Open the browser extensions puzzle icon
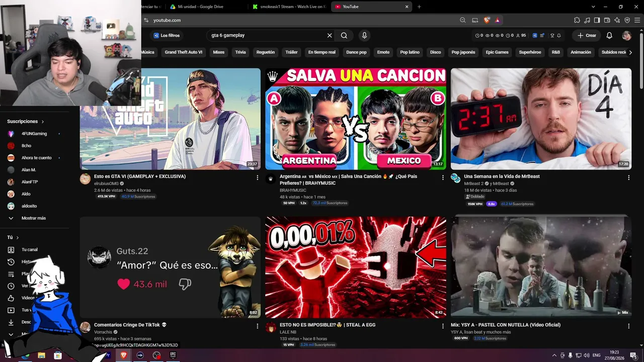The width and height of the screenshot is (644, 362). point(577,20)
